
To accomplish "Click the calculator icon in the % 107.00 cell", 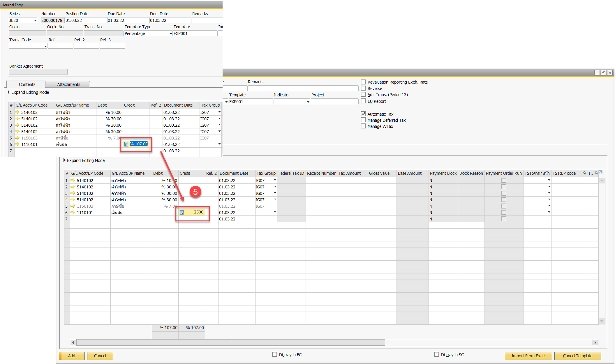I will tap(126, 144).
